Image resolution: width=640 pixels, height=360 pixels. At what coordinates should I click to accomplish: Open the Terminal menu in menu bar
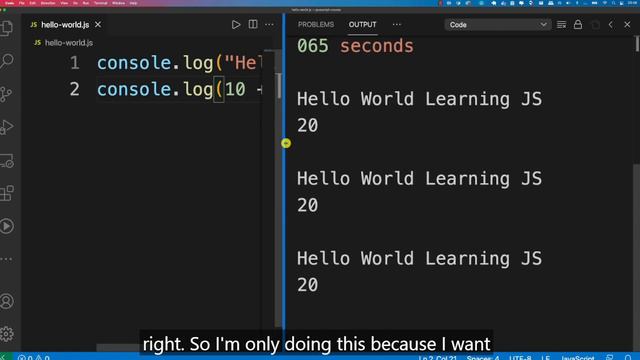pyautogui.click(x=100, y=3)
